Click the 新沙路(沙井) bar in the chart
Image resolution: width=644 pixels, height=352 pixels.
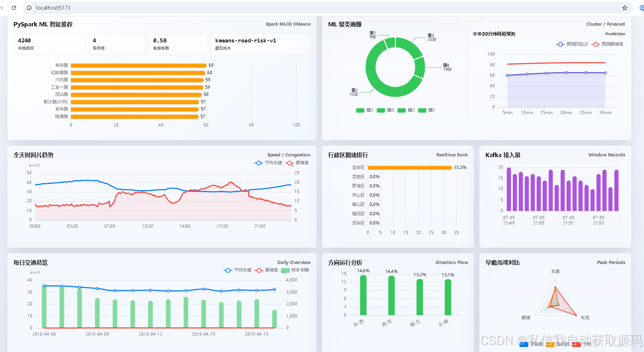(135, 102)
